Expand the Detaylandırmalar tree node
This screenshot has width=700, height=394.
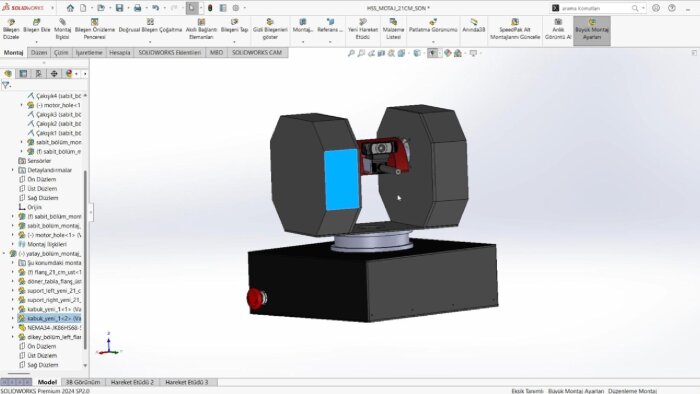click(12, 170)
